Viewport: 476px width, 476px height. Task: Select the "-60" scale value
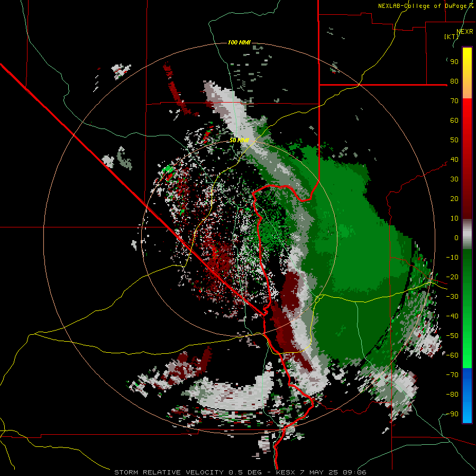452,355
